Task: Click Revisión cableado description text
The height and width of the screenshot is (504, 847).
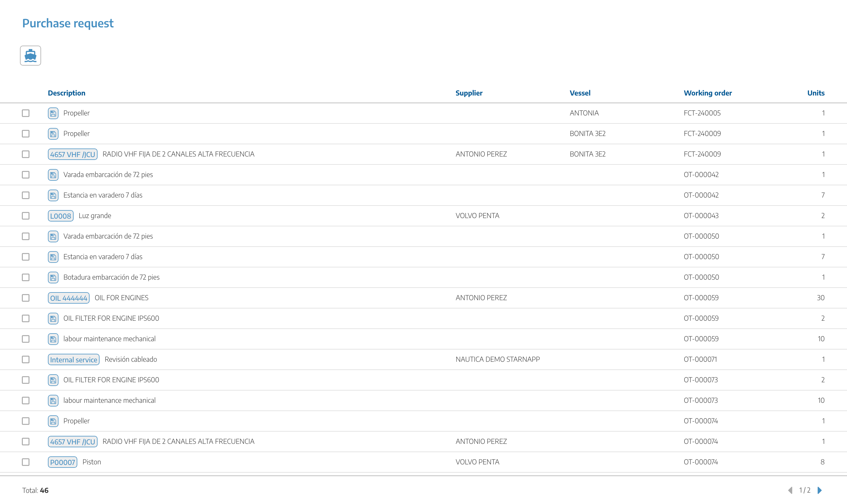Action: (131, 359)
